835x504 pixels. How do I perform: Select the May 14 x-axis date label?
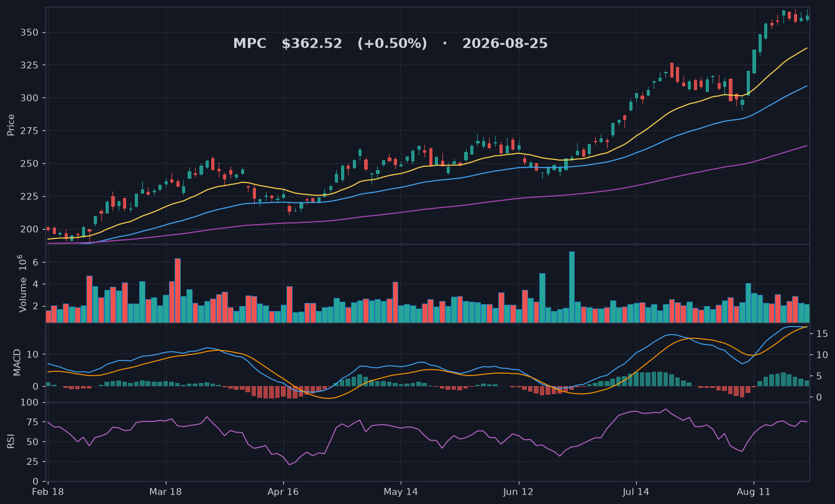point(401,492)
